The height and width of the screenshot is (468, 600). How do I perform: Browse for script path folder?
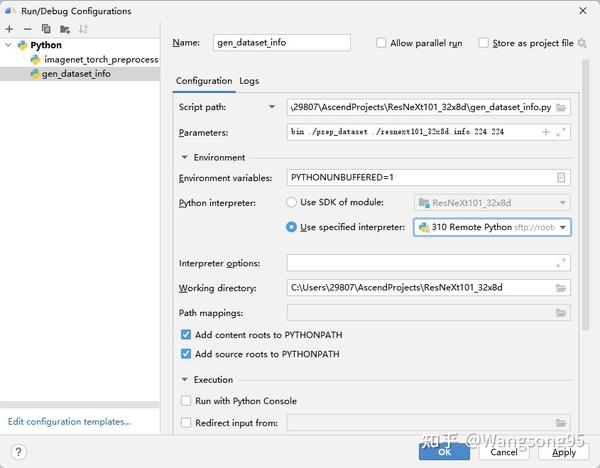pos(562,107)
